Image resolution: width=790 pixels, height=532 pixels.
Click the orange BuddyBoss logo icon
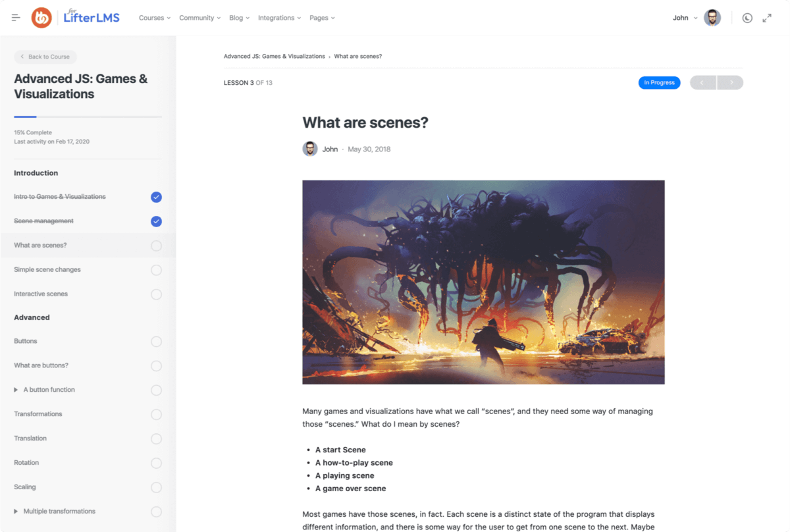point(41,18)
